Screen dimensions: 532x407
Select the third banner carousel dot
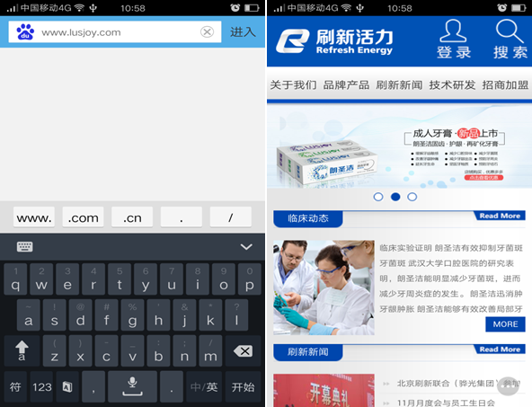coord(412,197)
